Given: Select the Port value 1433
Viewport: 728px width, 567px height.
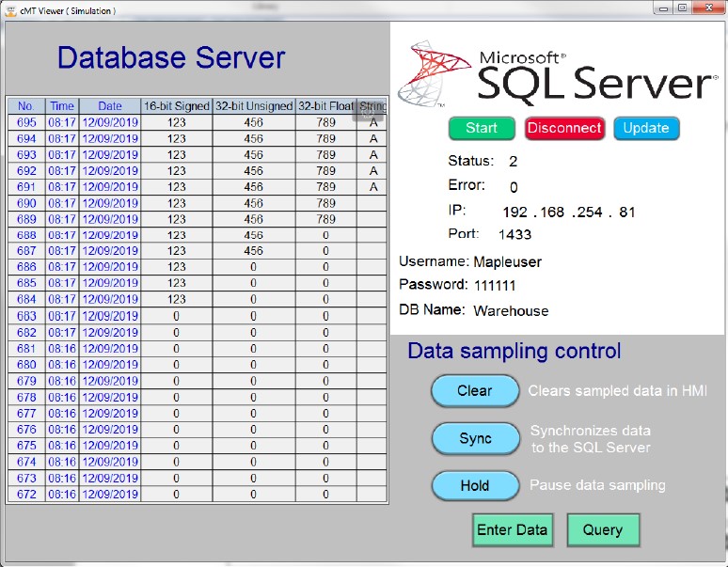Looking at the screenshot, I should click(x=514, y=234).
